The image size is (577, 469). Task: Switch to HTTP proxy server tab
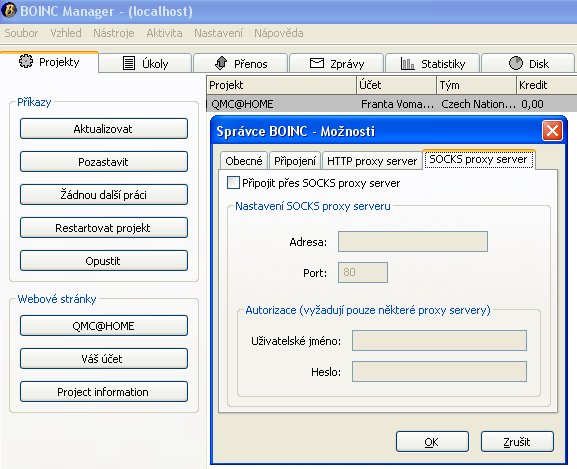click(372, 161)
